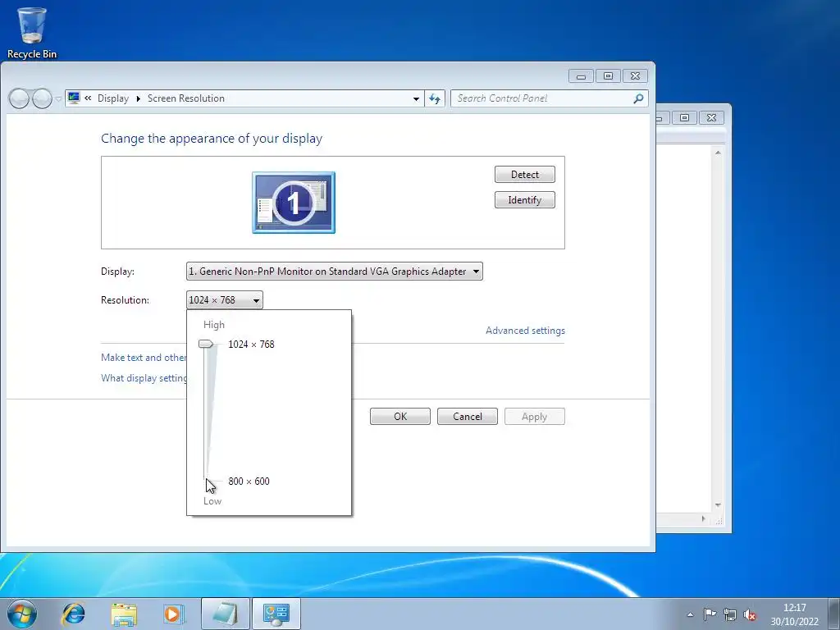This screenshot has width=840, height=630.
Task: Click the Refresh button beside address bar
Action: pyautogui.click(x=435, y=98)
